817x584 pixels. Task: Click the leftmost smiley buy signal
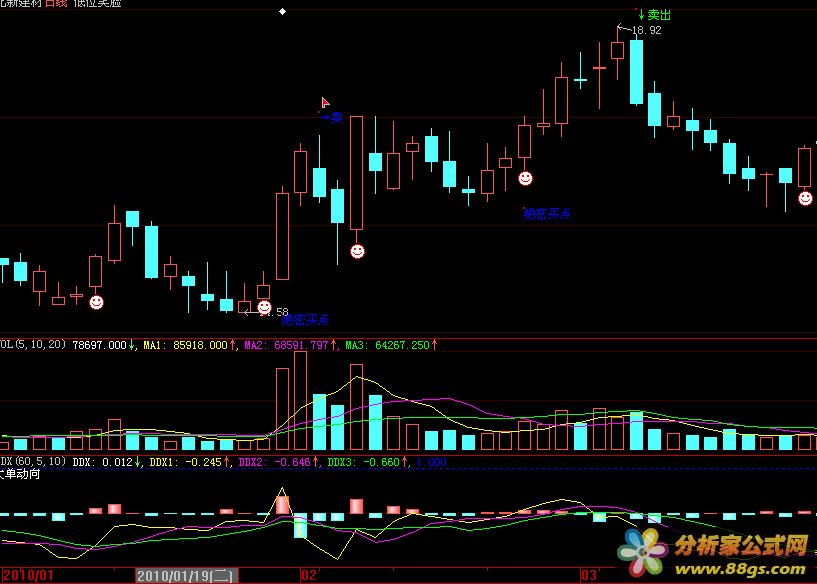pyautogui.click(x=96, y=301)
